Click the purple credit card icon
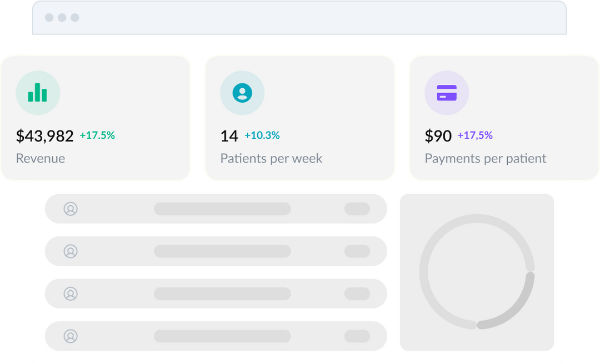 [447, 93]
